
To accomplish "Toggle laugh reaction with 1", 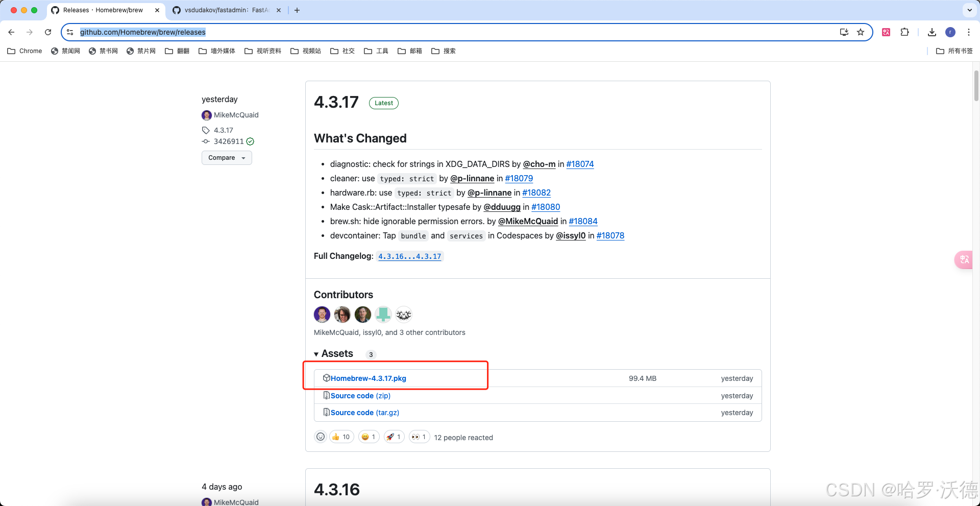I will tap(369, 437).
